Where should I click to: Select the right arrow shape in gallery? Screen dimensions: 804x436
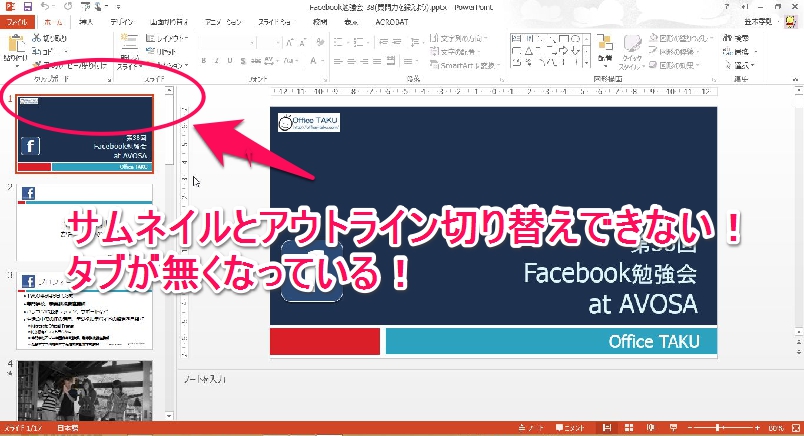[564, 51]
